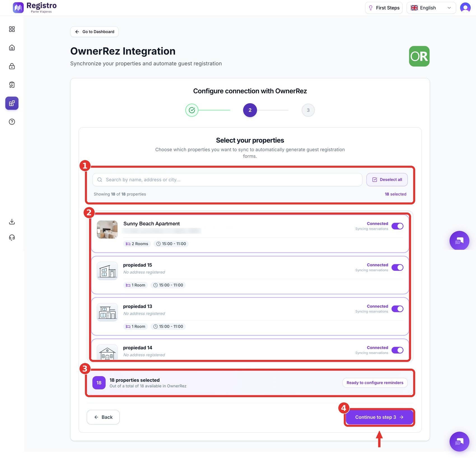
Task: Click Continue to step 3 button
Action: pos(379,417)
